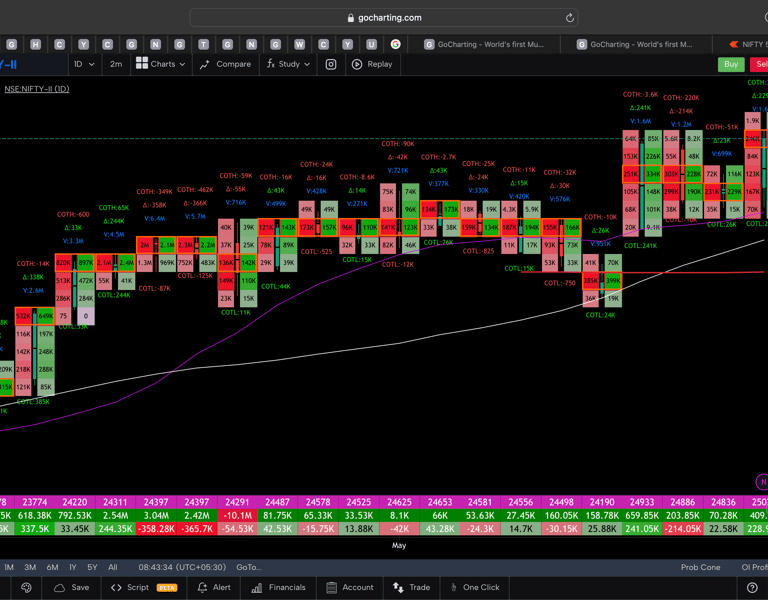Open the Account clipboard icon

[332, 587]
